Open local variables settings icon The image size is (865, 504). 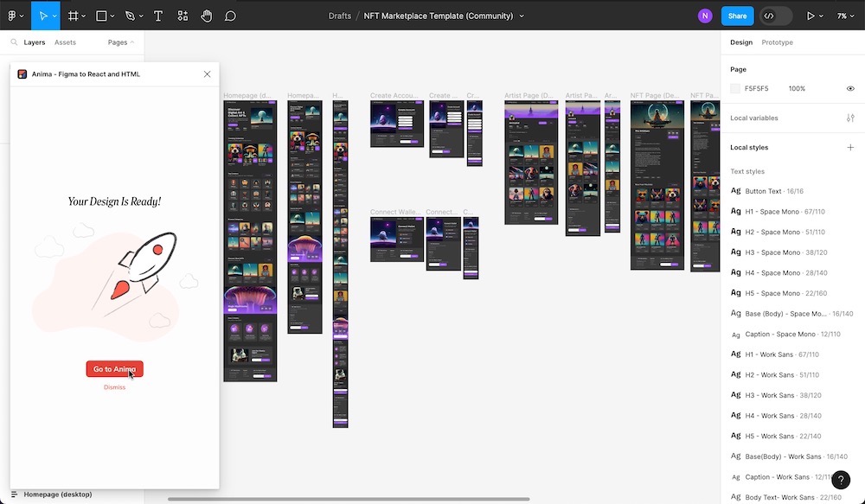pyautogui.click(x=850, y=118)
